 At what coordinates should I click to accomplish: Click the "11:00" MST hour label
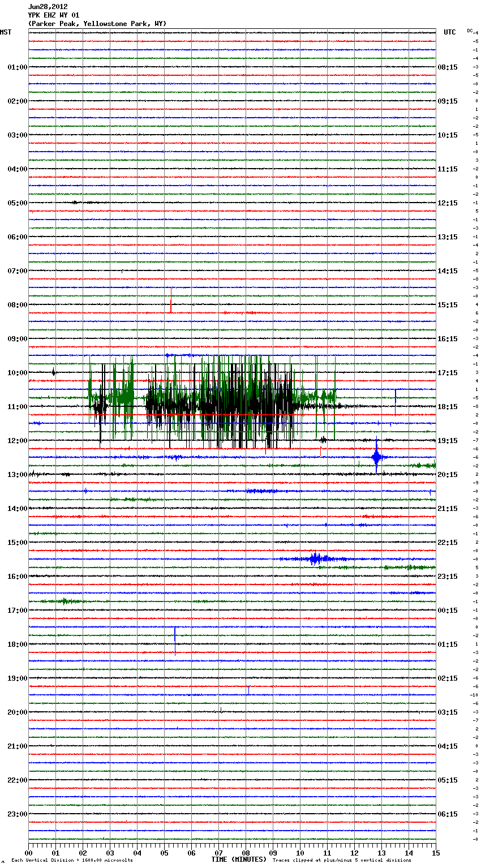click(x=18, y=407)
